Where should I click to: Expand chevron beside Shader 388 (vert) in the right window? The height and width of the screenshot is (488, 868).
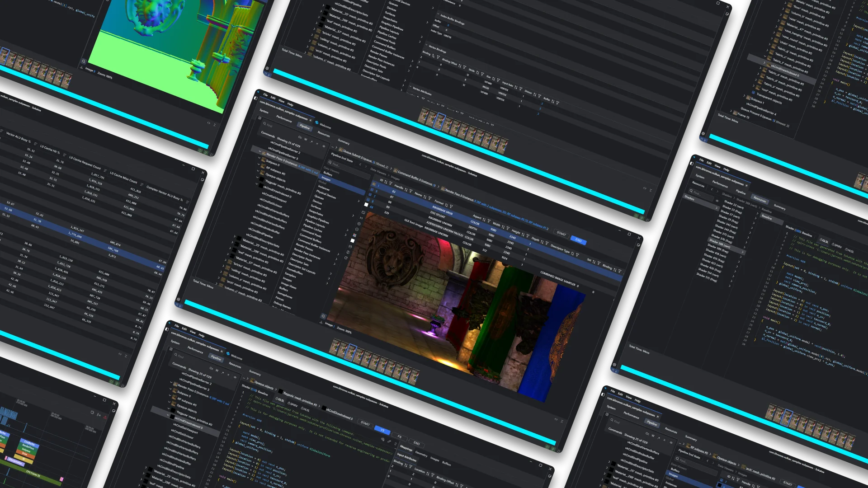pos(742,252)
